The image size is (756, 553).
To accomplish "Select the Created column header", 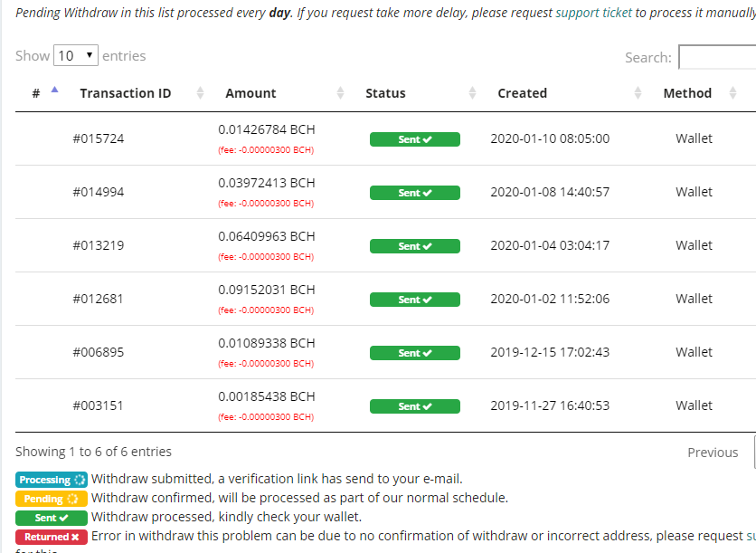I will [x=522, y=93].
